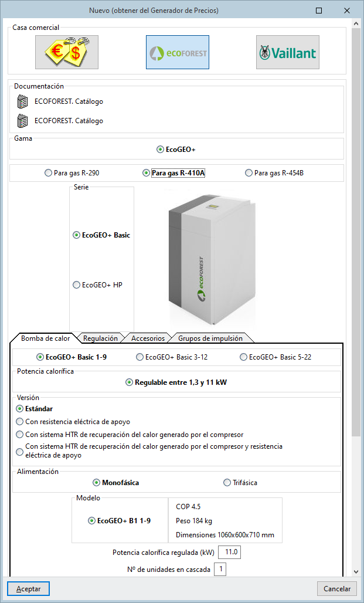This screenshot has height=603, width=364.
Task: Open the first ECOFOREST catalog document icon
Action: 23,102
